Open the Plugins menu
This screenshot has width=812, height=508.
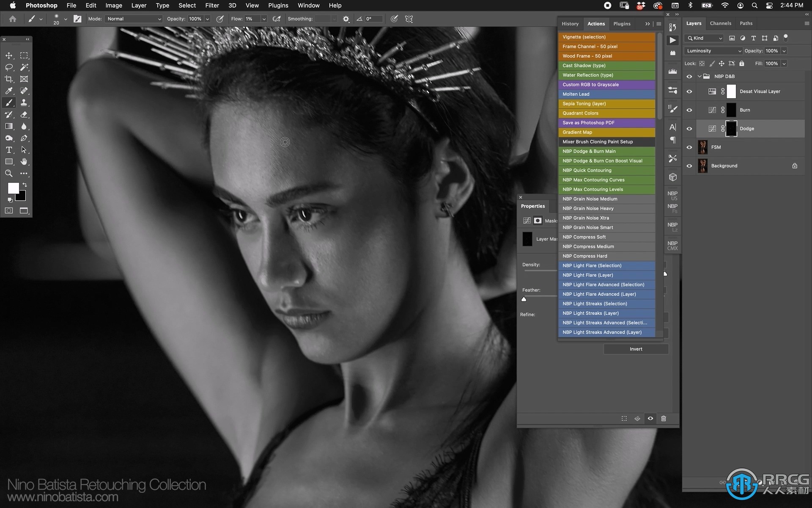pos(278,6)
